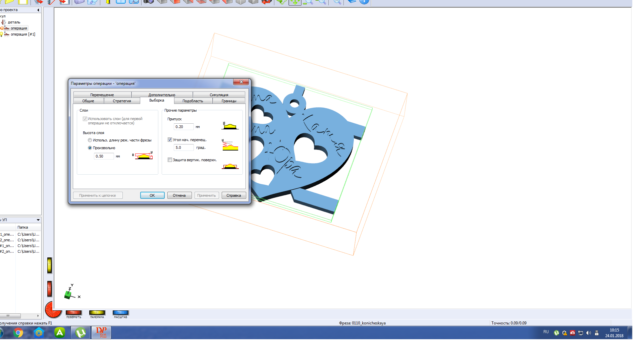The height and width of the screenshot is (362, 644).
Task: Click the 'Справка' button
Action: click(233, 195)
